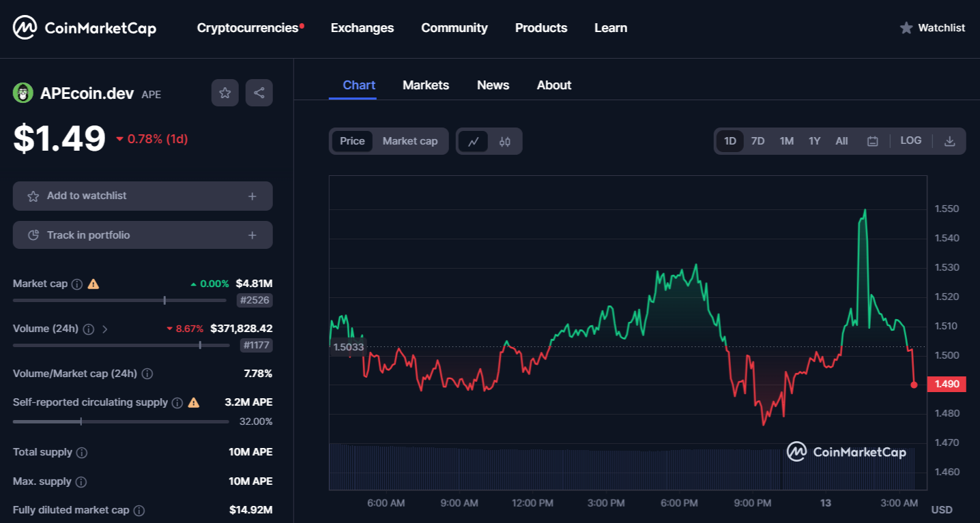Download chart data with download icon

tap(949, 141)
